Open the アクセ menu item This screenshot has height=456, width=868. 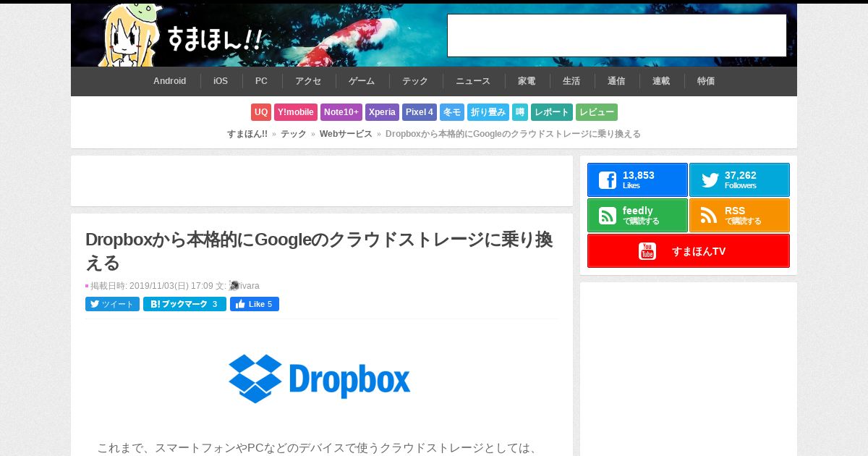pos(308,81)
